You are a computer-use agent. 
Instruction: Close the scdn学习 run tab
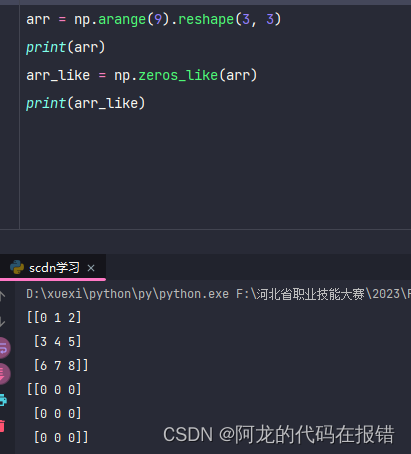tap(91, 268)
